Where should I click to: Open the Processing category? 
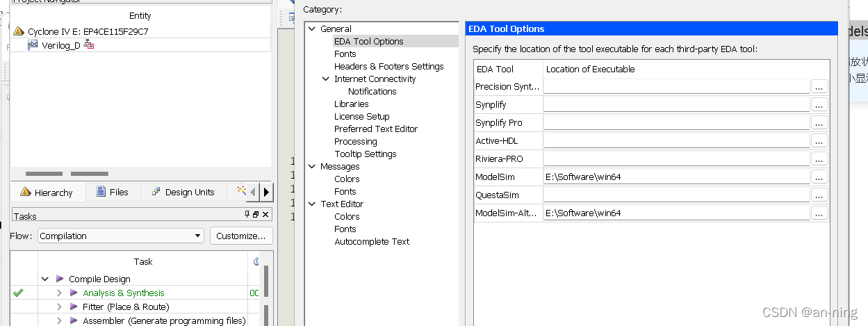355,141
